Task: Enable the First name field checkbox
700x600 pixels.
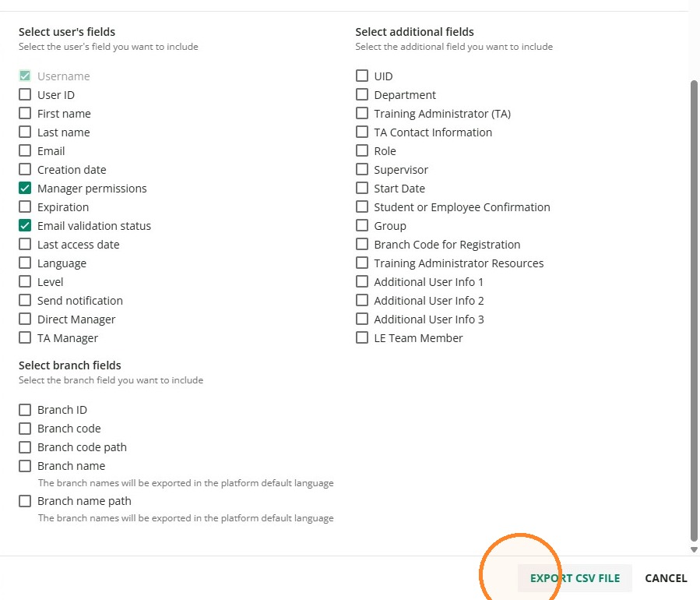Action: (25, 114)
